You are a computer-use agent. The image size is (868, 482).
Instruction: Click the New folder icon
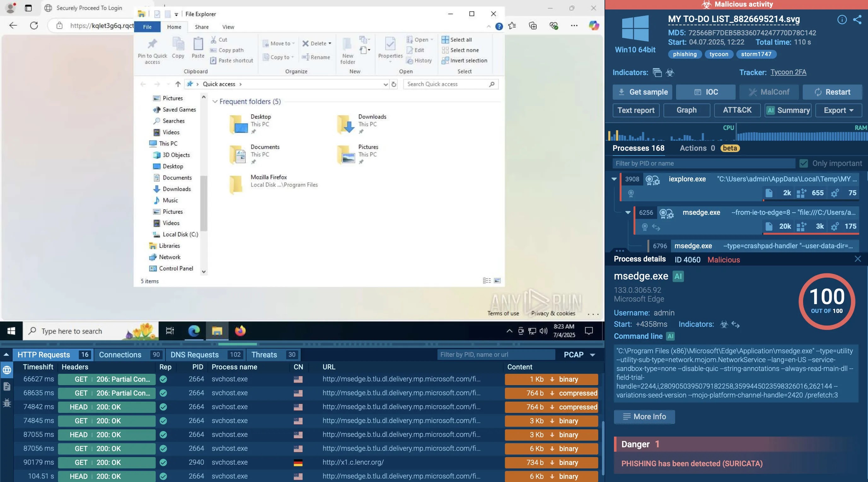(x=347, y=50)
